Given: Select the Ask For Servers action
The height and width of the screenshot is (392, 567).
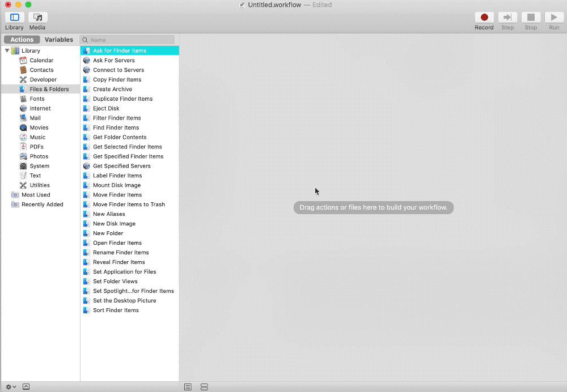Looking at the screenshot, I should 130,61.
